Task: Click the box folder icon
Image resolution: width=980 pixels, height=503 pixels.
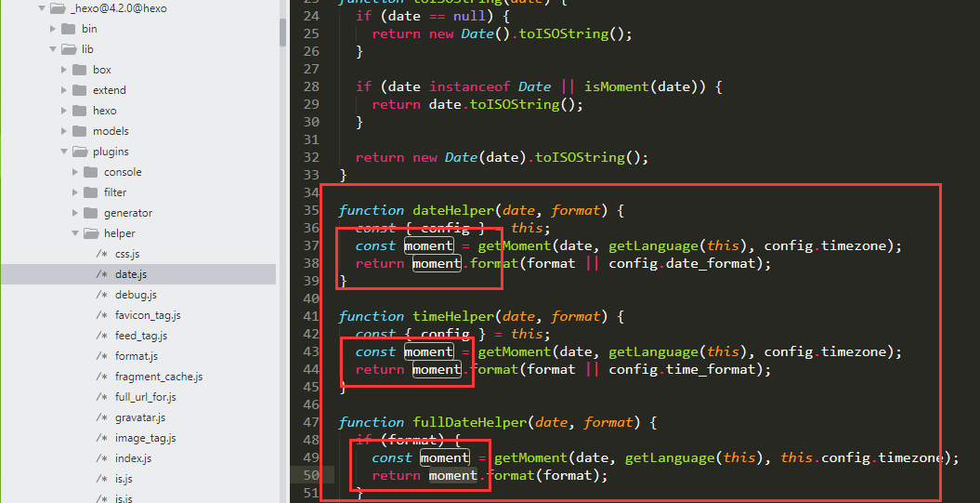Action: [79, 70]
